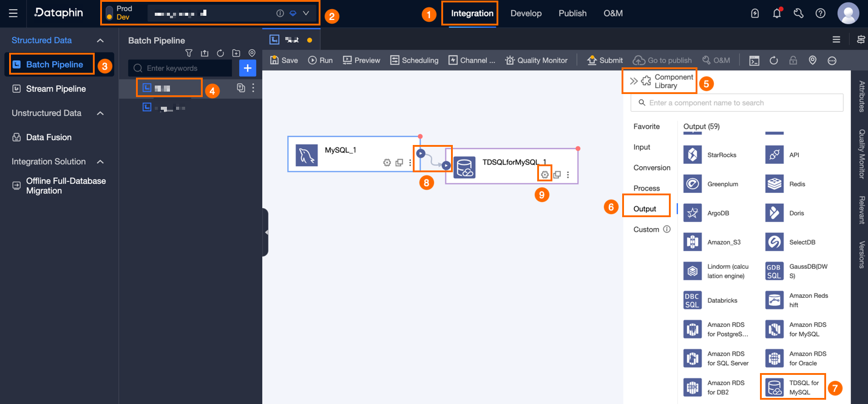The image size is (868, 404).
Task: Open the Publish tab
Action: pyautogui.click(x=572, y=13)
